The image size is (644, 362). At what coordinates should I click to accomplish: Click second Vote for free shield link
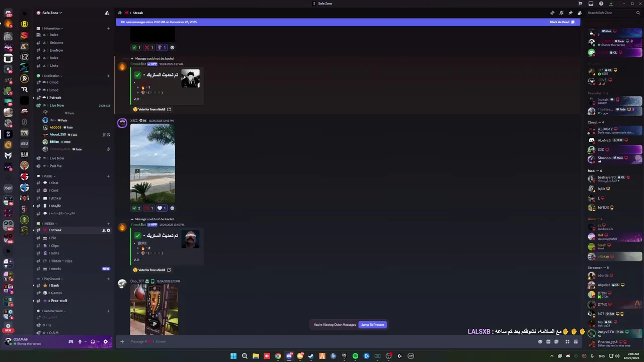click(x=151, y=270)
